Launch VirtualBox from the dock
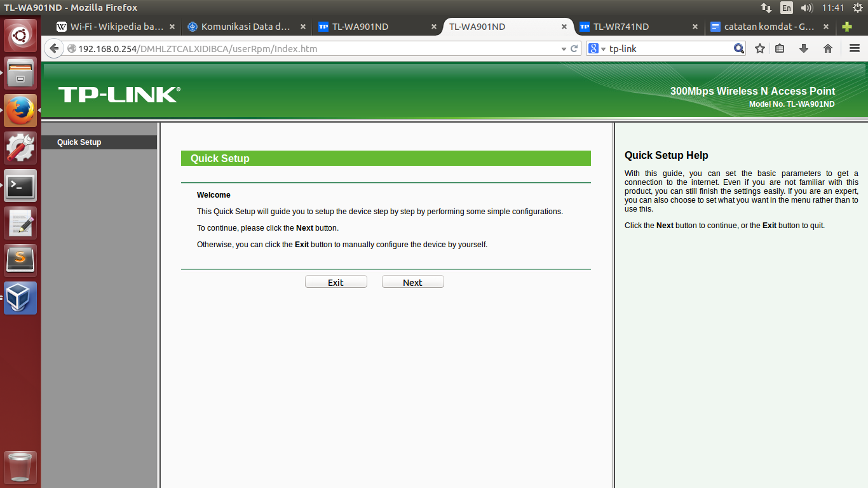The width and height of the screenshot is (868, 488). tap(21, 298)
